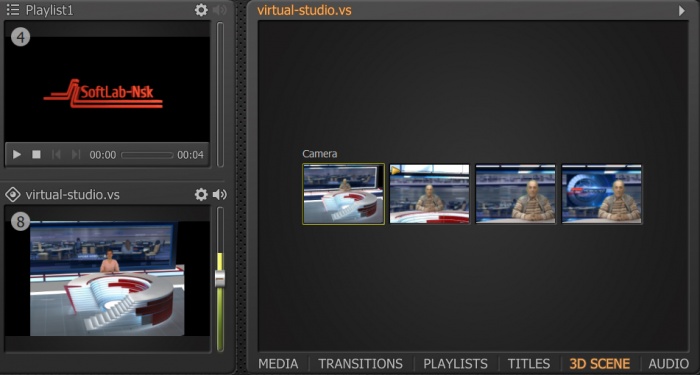
Task: Select fourth camera thumbnail with logo screen
Action: (602, 194)
